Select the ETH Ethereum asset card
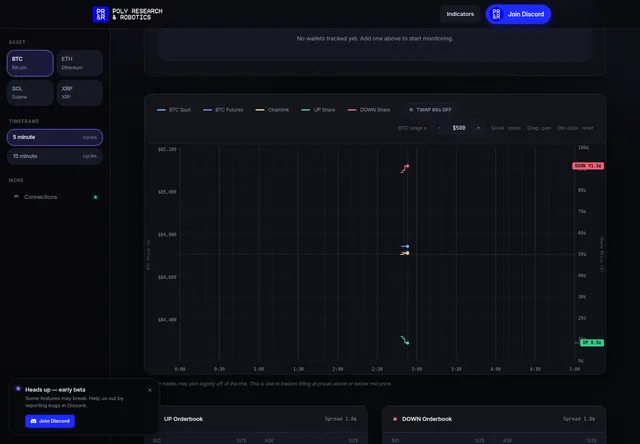This screenshot has width=640, height=444. pyautogui.click(x=80, y=63)
